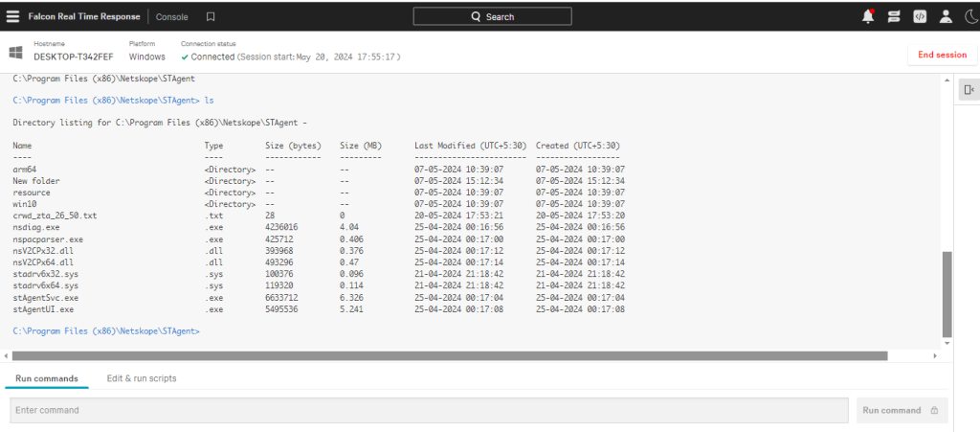Viewport: 980px width, 432px height.
Task: Select hostname DESKTOP-T342FEF text
Action: [x=74, y=57]
